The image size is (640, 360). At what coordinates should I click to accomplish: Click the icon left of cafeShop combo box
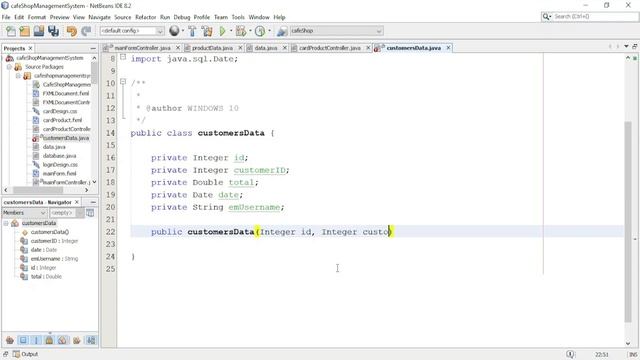tap(282, 31)
